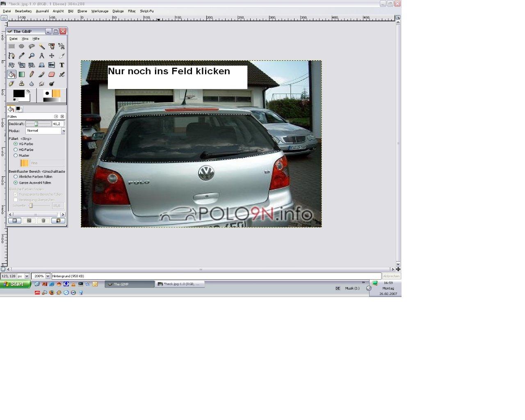Click the navigation cross in window corner

click(398, 269)
